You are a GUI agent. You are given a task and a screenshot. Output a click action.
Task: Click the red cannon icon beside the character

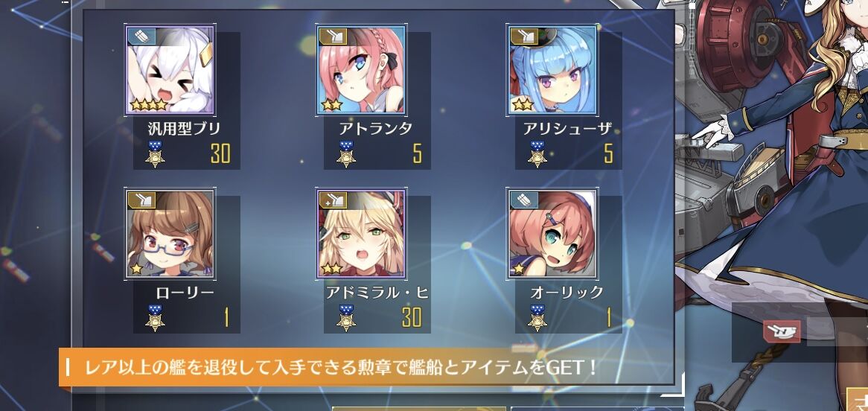pyautogui.click(x=782, y=331)
